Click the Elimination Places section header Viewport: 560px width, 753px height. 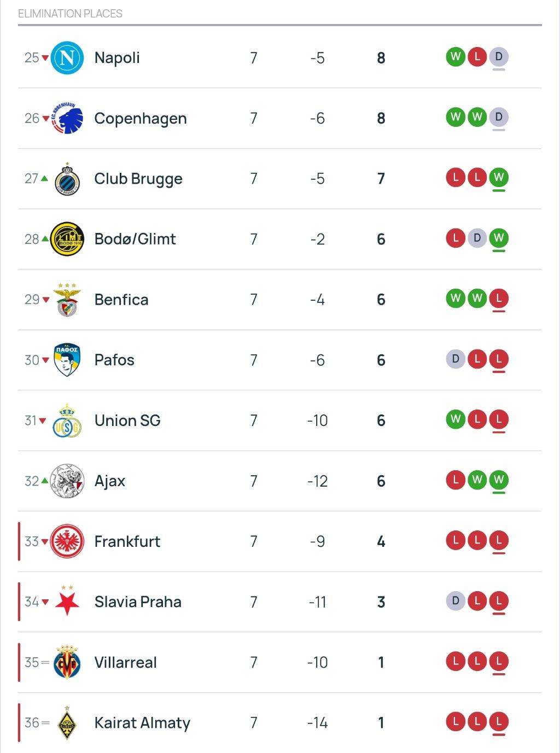coord(70,14)
